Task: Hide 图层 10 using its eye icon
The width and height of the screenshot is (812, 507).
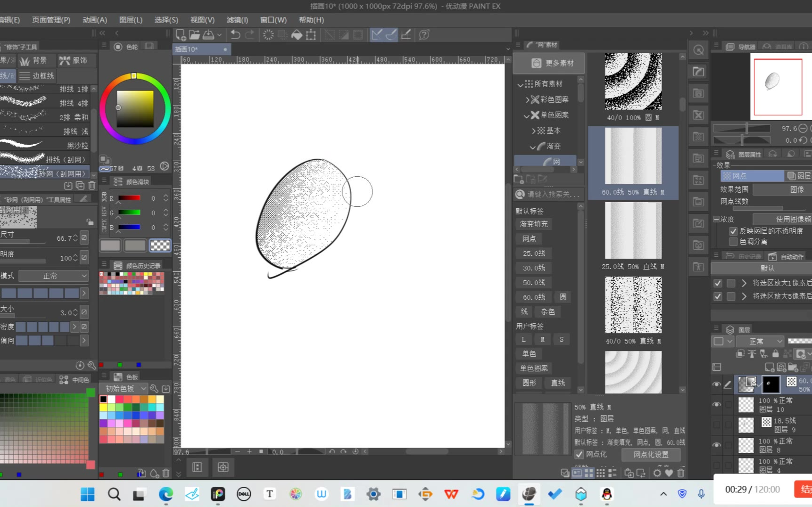Action: pos(716,404)
